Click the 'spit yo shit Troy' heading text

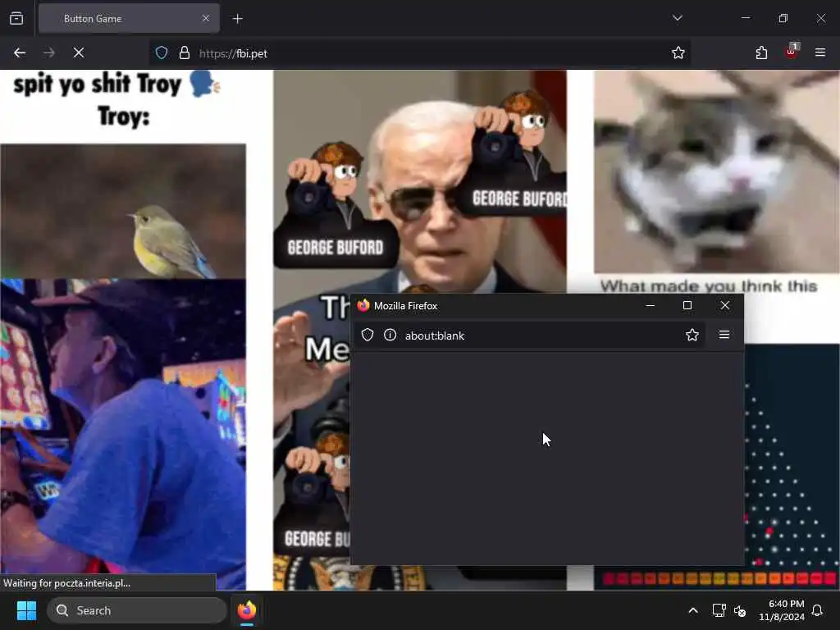tap(98, 84)
